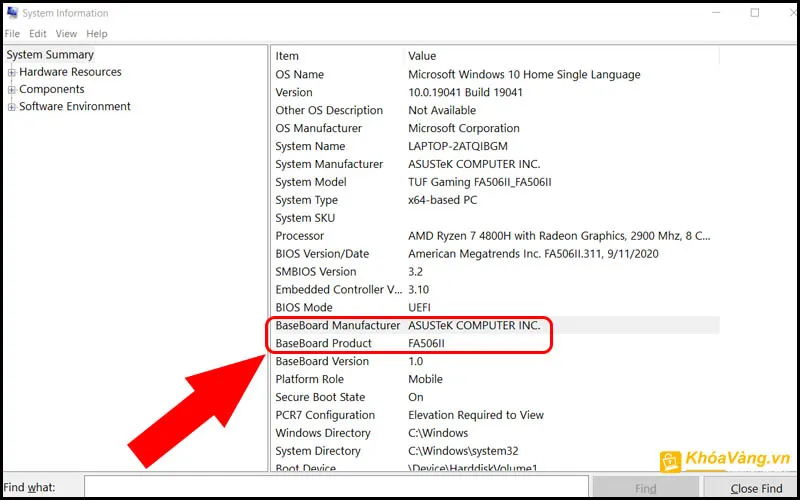Click the System Information app icon in title bar
The width and height of the screenshot is (800, 500).
coord(11,13)
